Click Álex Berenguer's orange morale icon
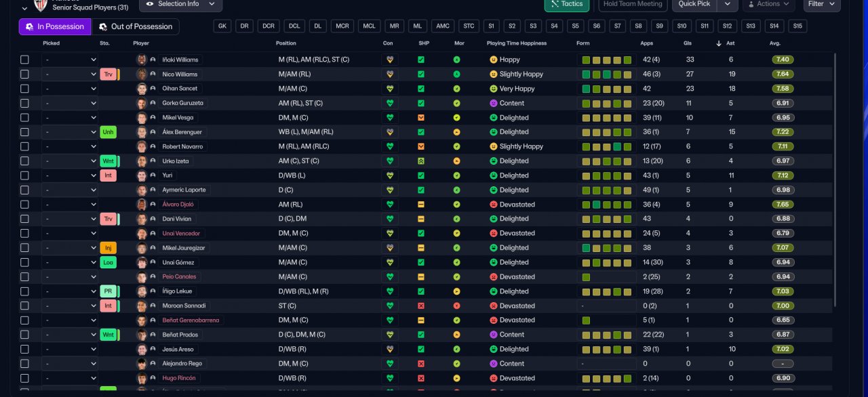Viewport: 868px width, 397px height. [457, 132]
